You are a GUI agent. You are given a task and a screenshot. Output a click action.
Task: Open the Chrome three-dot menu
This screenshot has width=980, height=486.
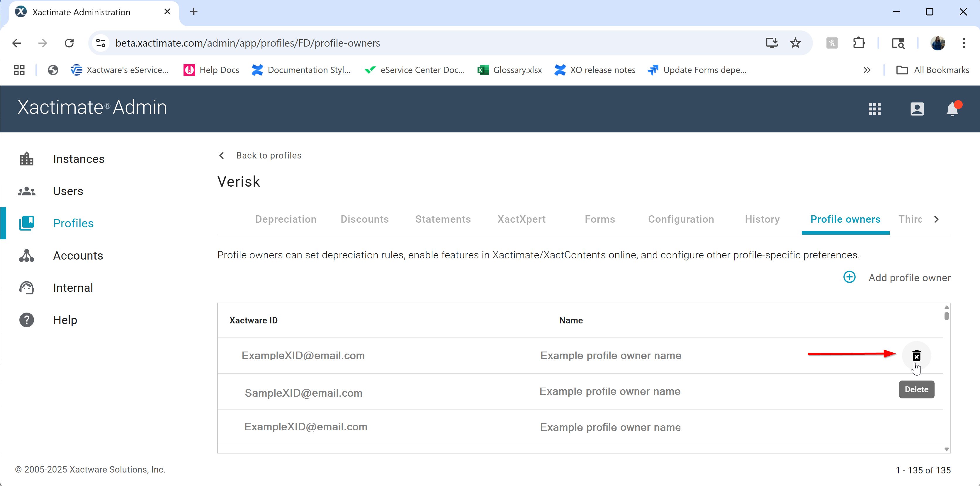[x=964, y=43]
